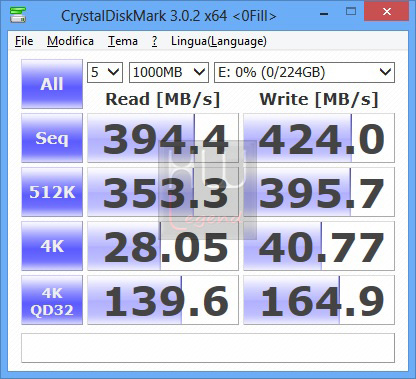Screen dimensions: 416x379
Task: Open the Lingua(Language) menu
Action: [219, 41]
